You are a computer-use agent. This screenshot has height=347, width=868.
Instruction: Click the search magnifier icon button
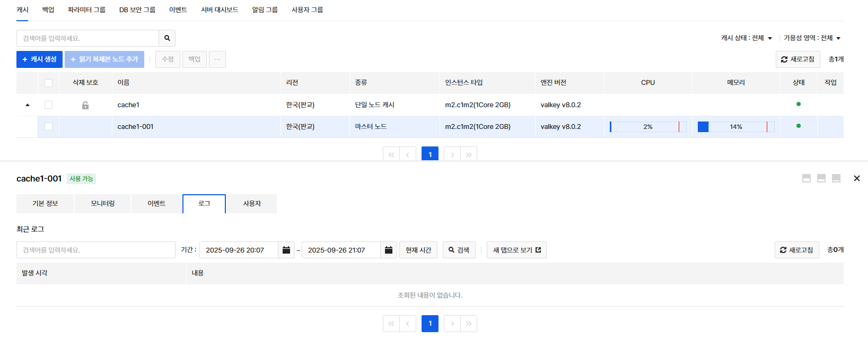tap(167, 38)
